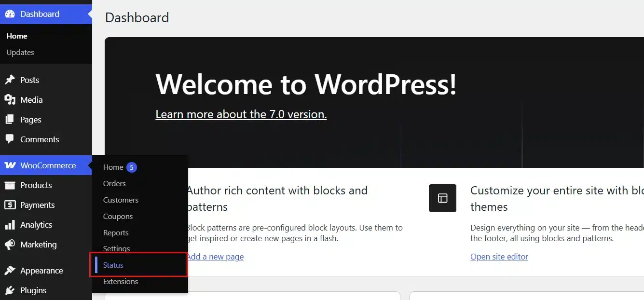Select Home under Dashboard submenu
644x300 pixels.
(x=17, y=36)
